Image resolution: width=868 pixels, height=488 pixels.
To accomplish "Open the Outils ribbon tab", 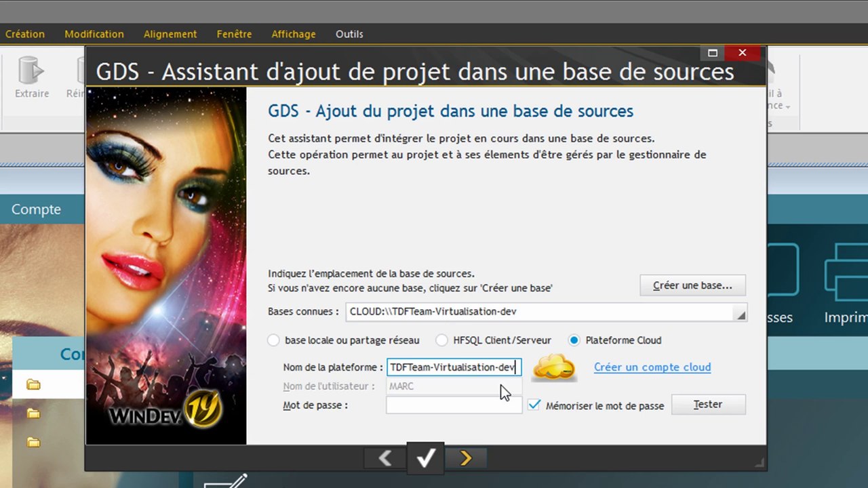I will [x=349, y=34].
